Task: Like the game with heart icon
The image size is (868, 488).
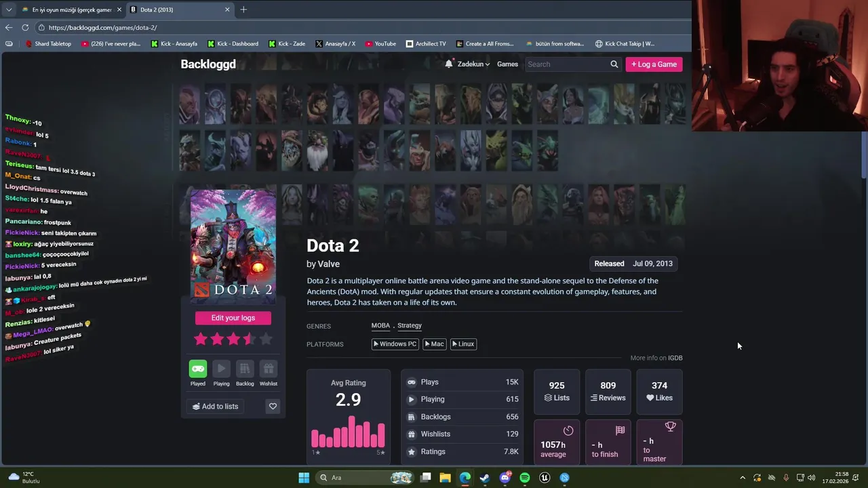Action: coord(273,406)
